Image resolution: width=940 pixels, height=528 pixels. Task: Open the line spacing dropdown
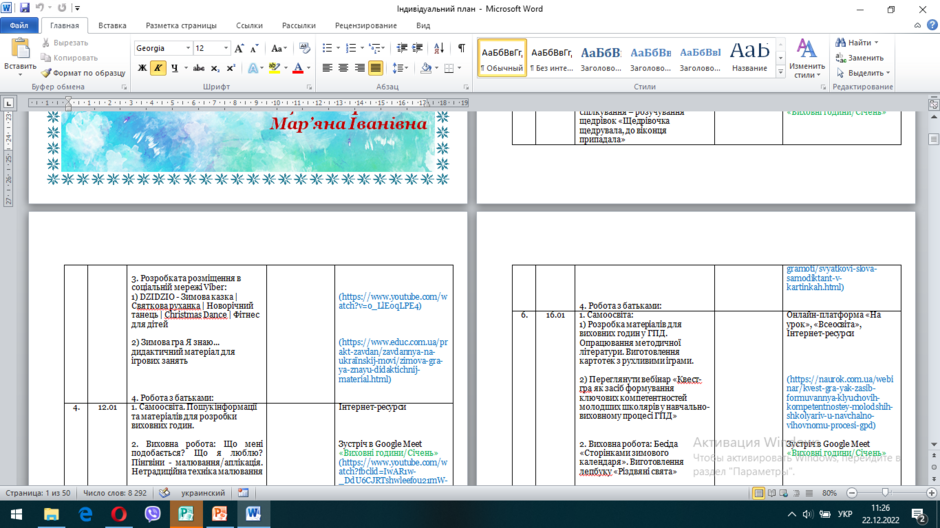click(400, 68)
